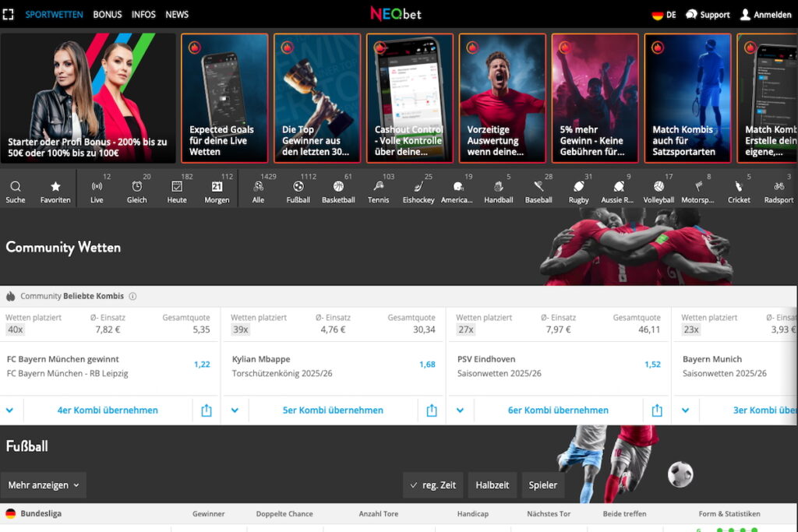The width and height of the screenshot is (798, 532).
Task: Select odds 1,68 for Kylian Mbappe
Action: pos(428,365)
